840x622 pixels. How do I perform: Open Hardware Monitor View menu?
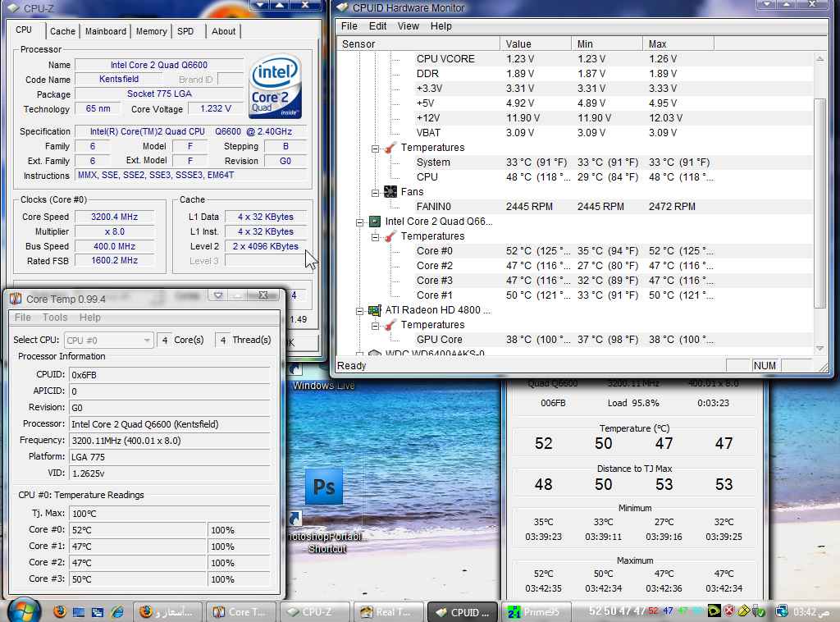point(408,25)
